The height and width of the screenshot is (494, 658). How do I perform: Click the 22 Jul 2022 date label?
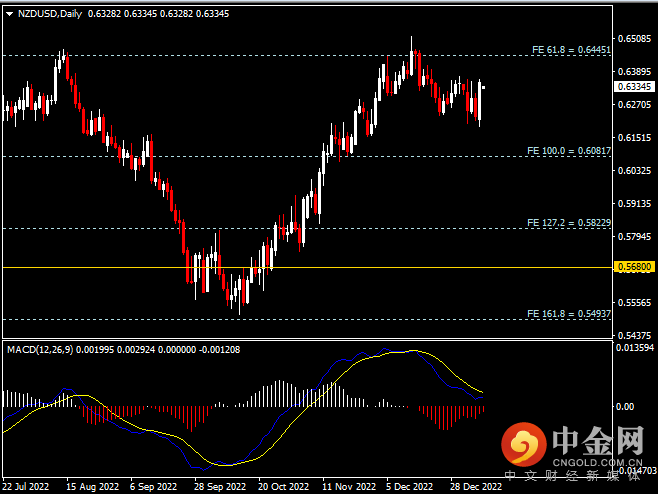pos(26,487)
